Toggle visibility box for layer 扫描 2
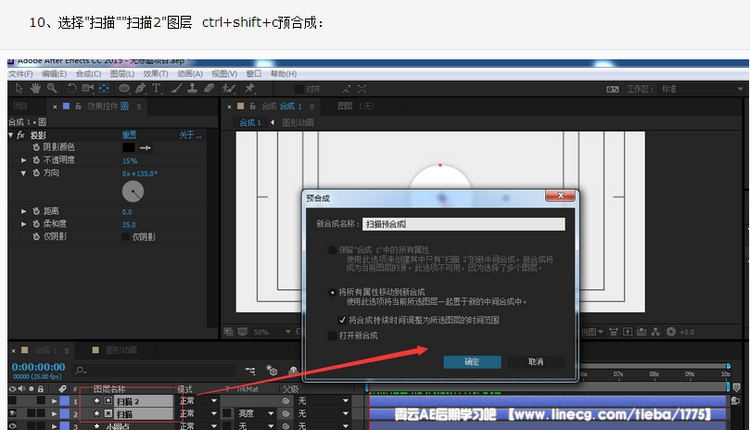750x430 pixels. (12, 401)
